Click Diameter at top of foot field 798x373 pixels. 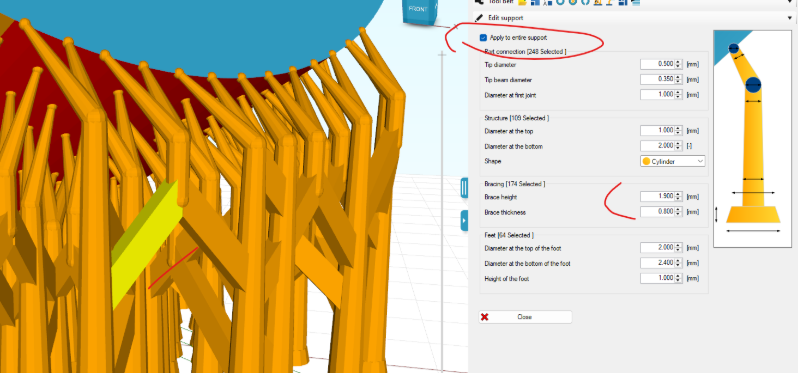[657, 247]
